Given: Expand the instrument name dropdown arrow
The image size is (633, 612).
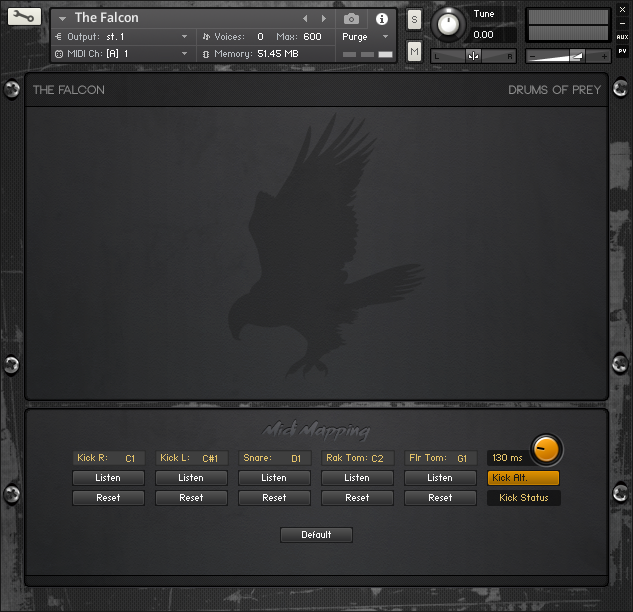Looking at the screenshot, I should pos(62,18).
